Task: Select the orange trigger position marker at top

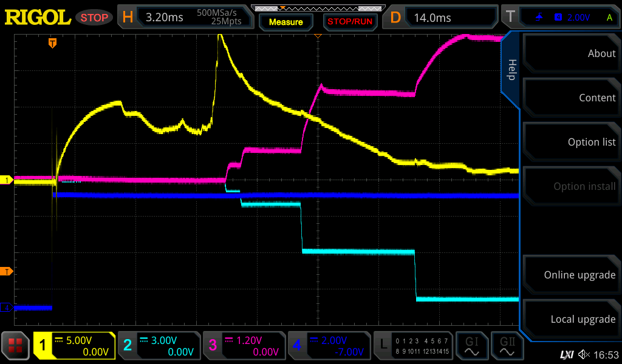Action: click(x=53, y=43)
